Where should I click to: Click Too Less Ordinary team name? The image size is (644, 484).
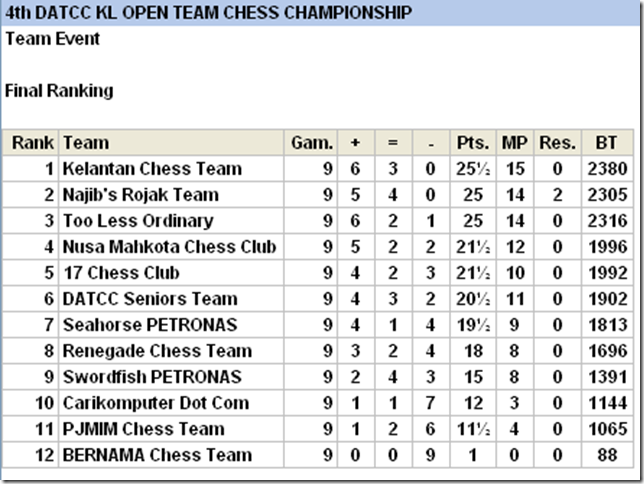[138, 221]
